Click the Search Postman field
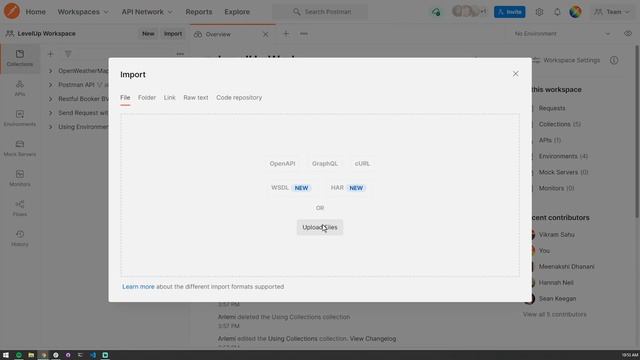The width and height of the screenshot is (640, 360). pos(320,12)
